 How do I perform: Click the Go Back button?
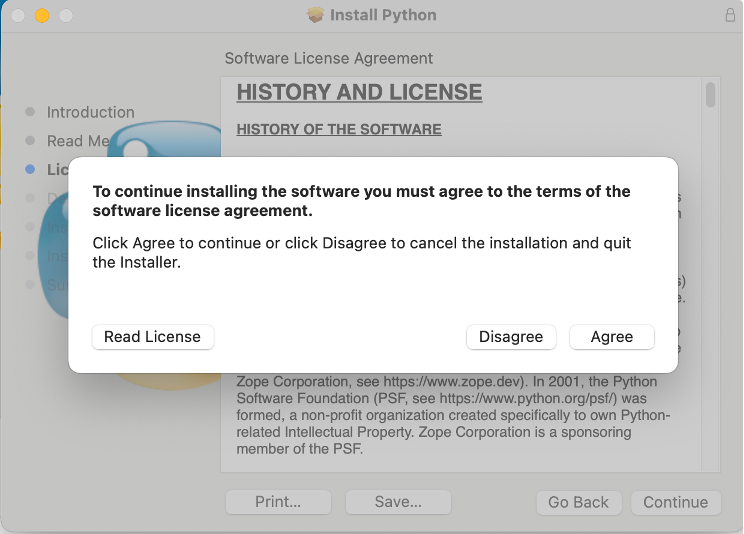point(578,502)
